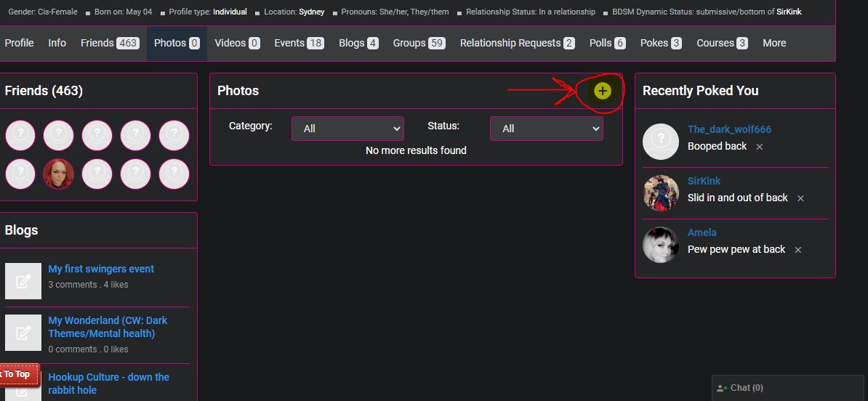Click Amela's profile picture
The width and height of the screenshot is (868, 401).
click(661, 245)
